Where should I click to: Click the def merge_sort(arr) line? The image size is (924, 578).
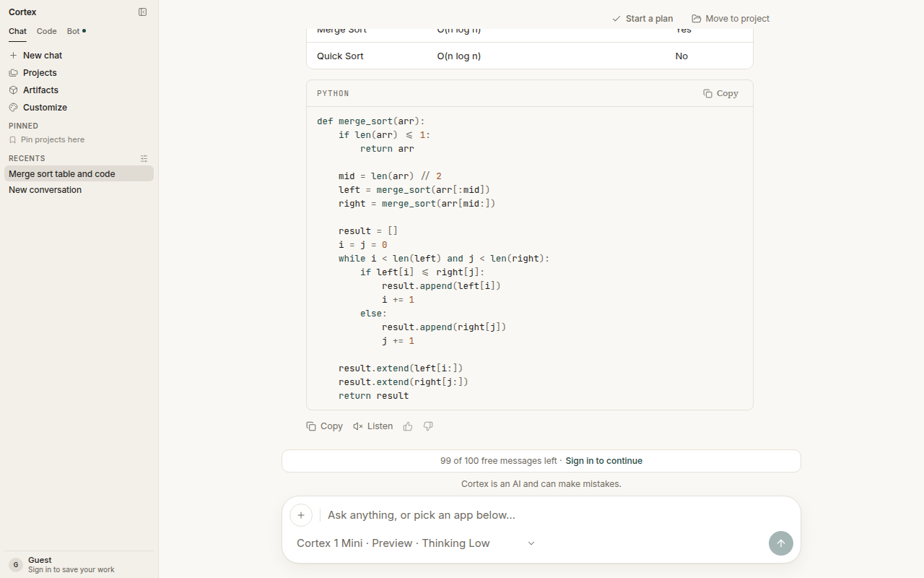[371, 121]
